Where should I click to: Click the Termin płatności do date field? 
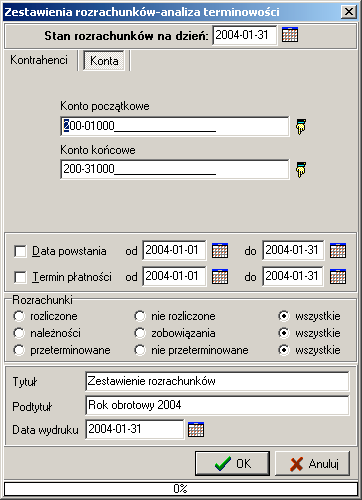(293, 276)
